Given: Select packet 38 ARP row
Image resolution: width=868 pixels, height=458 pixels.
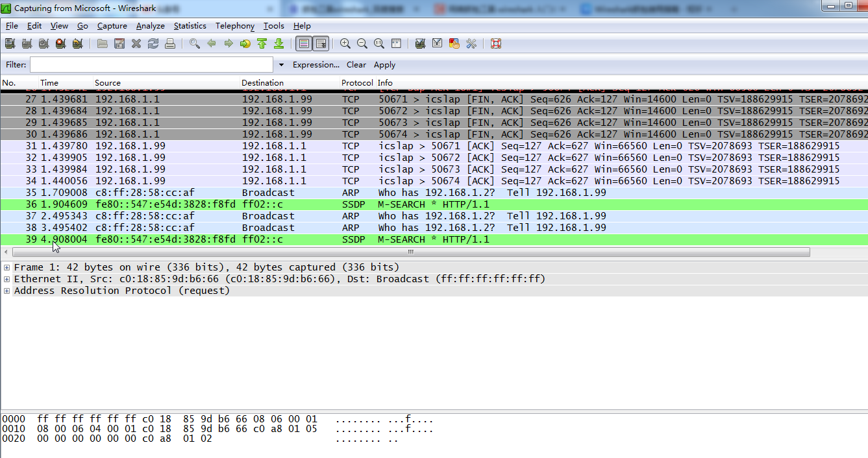Looking at the screenshot, I should click(434, 228).
